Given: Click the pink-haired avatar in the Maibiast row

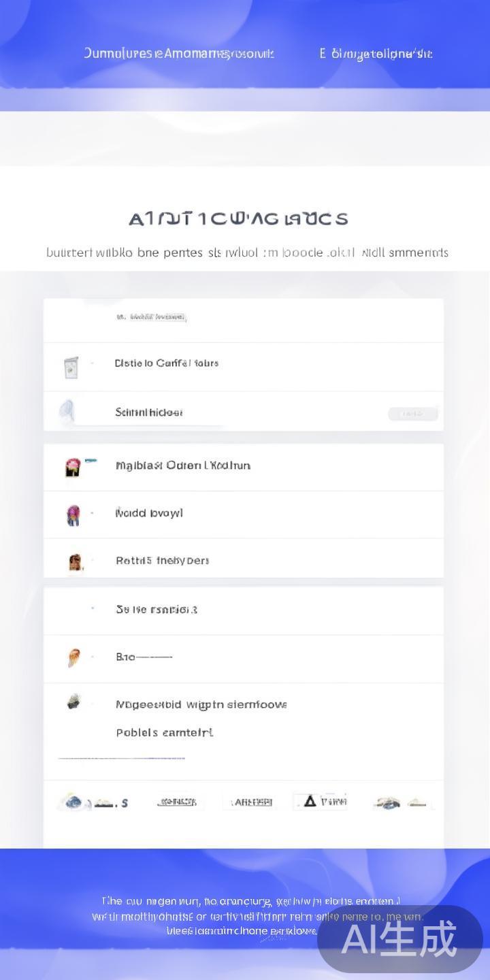Looking at the screenshot, I should click(73, 467).
